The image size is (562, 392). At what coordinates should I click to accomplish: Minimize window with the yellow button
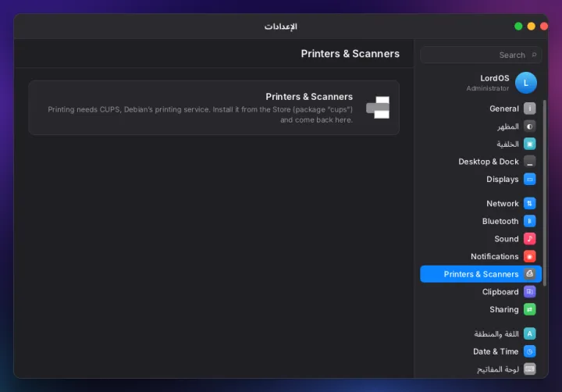pos(532,27)
